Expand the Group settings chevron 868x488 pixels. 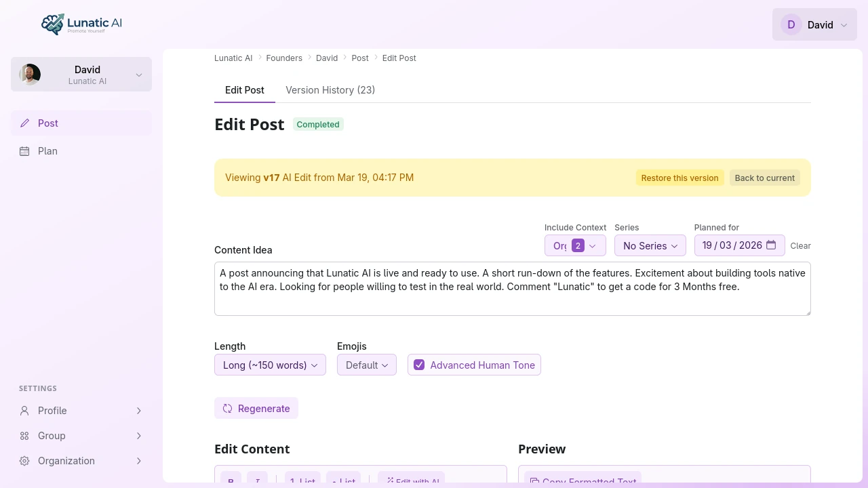[x=139, y=435]
